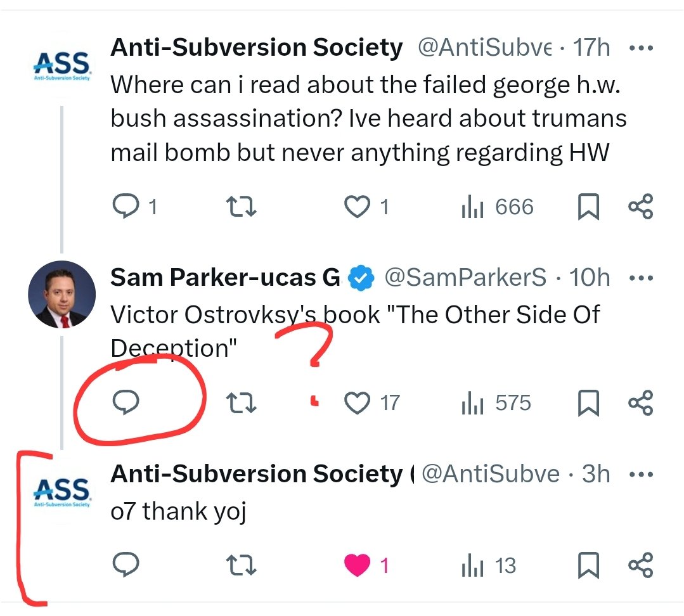Repost Sam Parker-ucas's tweet
684x616 pixels.
pyautogui.click(x=242, y=403)
